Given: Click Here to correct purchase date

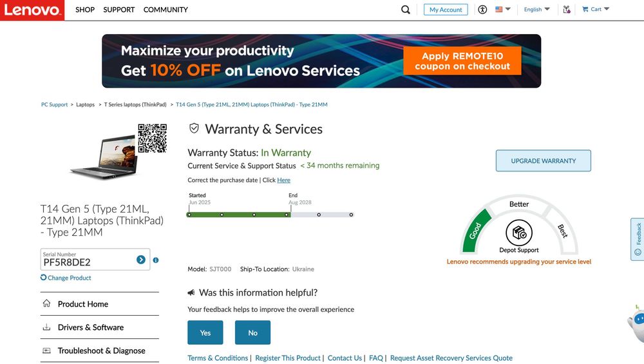Looking at the screenshot, I should pos(283,180).
